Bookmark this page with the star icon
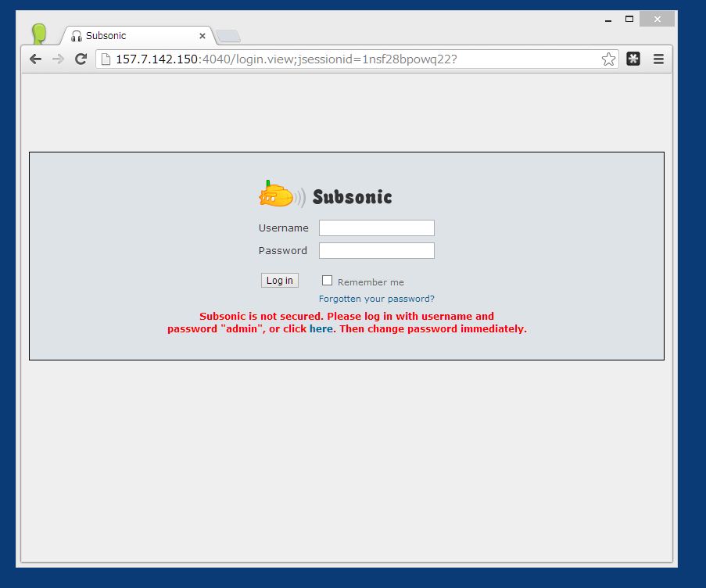 608,59
